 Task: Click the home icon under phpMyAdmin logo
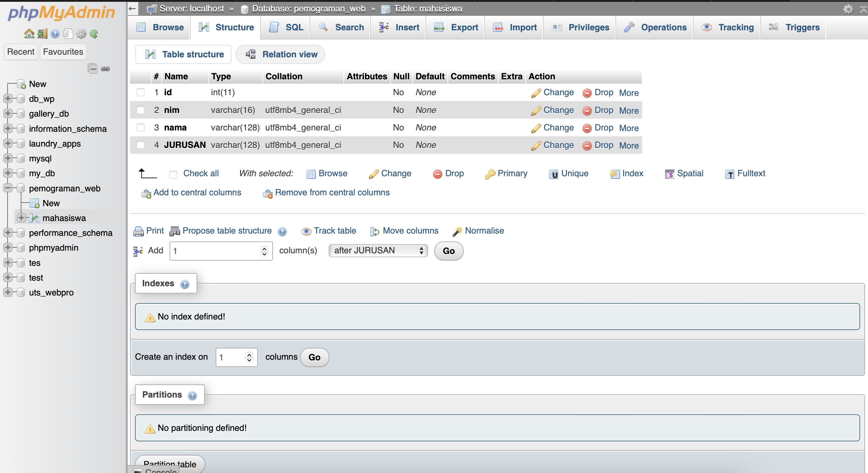[x=29, y=33]
